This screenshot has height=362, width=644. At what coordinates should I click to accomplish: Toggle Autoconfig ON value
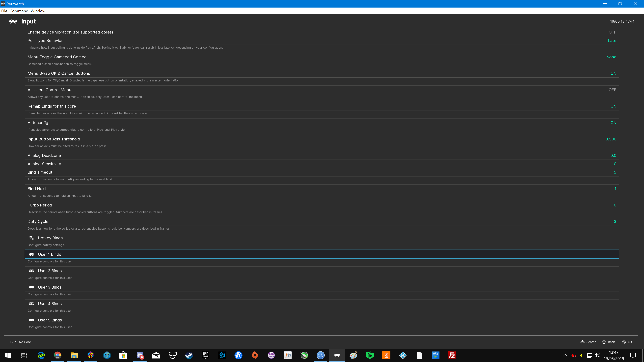point(613,123)
